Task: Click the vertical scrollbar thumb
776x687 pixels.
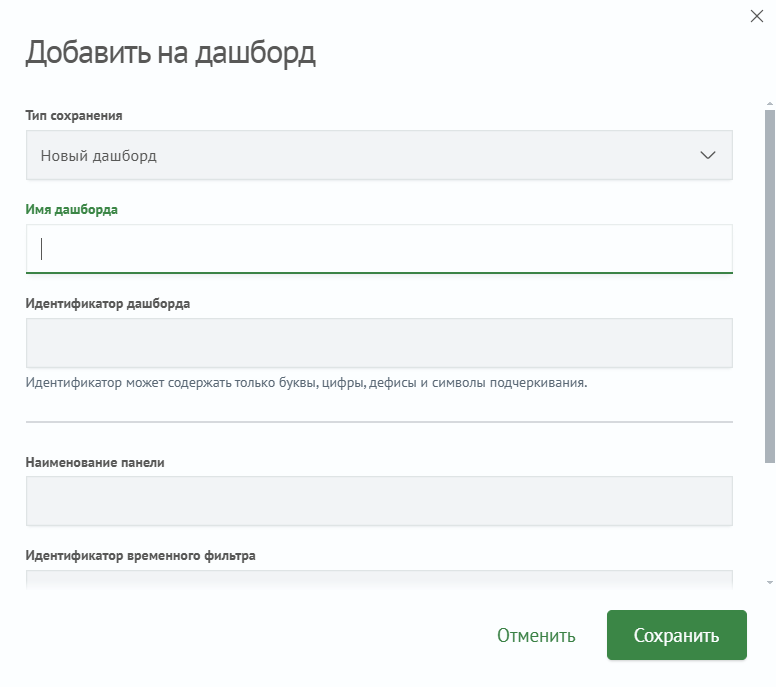Action: (x=770, y=286)
